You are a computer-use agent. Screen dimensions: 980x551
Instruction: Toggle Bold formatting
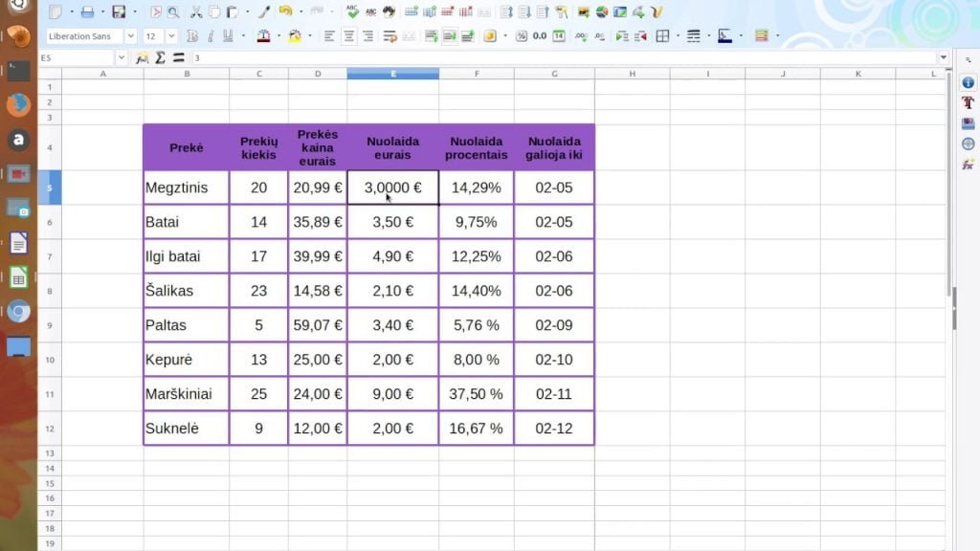pos(192,36)
